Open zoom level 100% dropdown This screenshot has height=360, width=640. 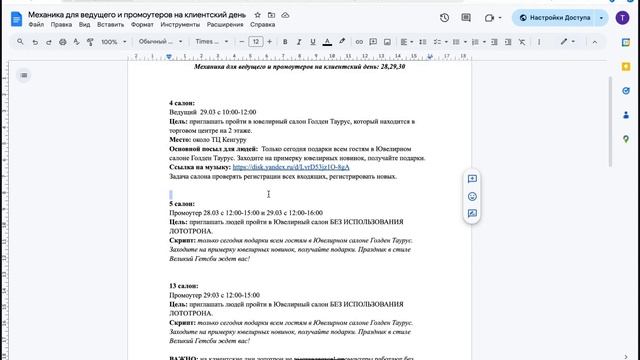click(x=114, y=42)
